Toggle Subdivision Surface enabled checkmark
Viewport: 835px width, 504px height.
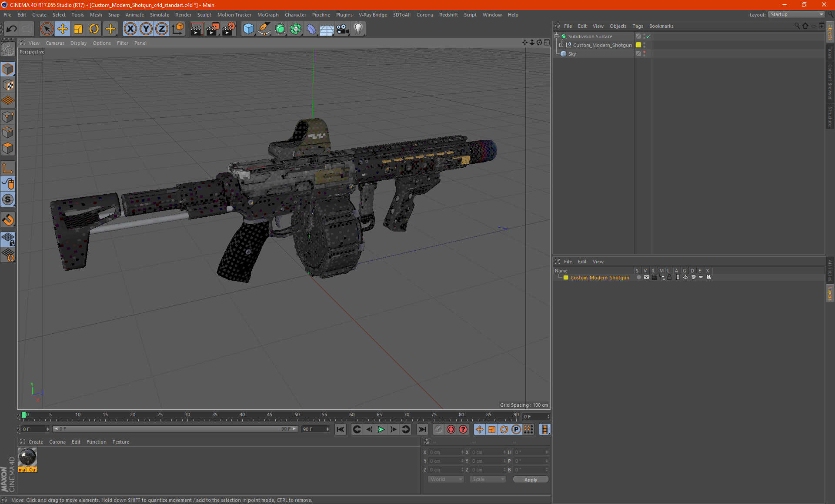648,36
